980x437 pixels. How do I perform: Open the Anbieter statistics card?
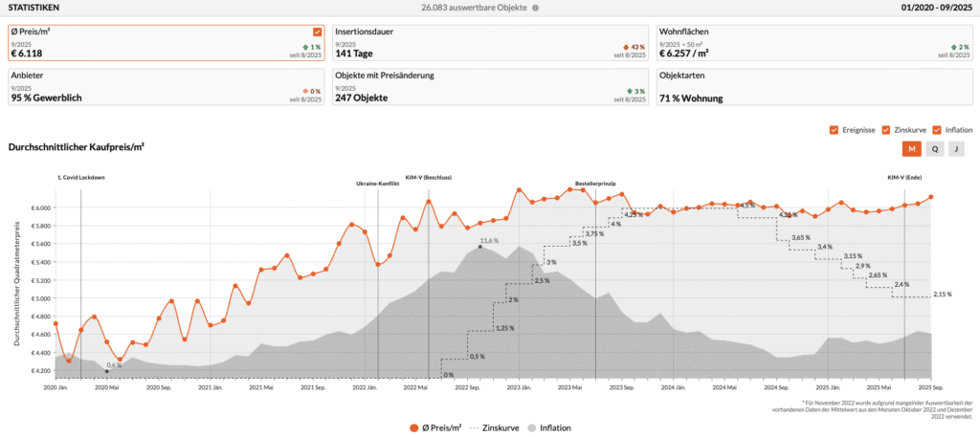click(x=165, y=86)
